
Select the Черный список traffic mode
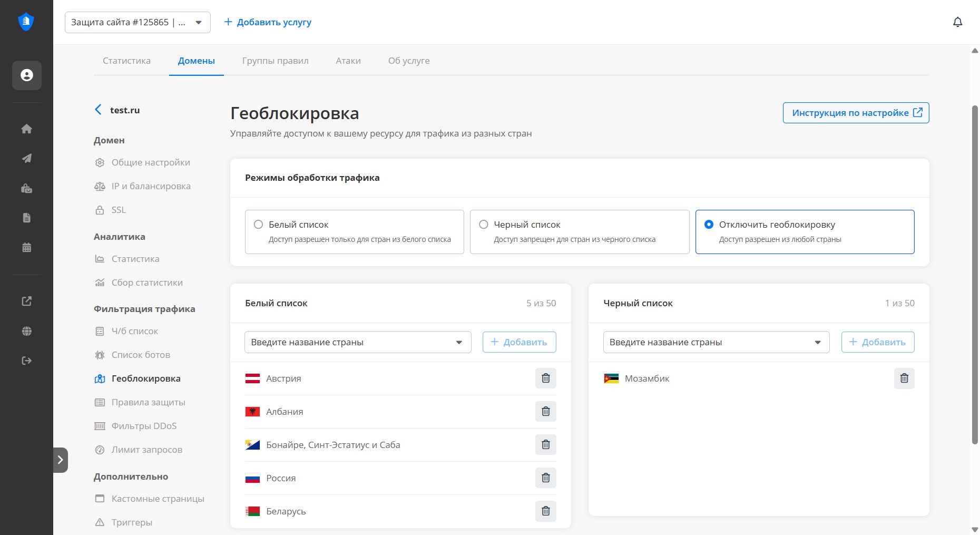(484, 225)
